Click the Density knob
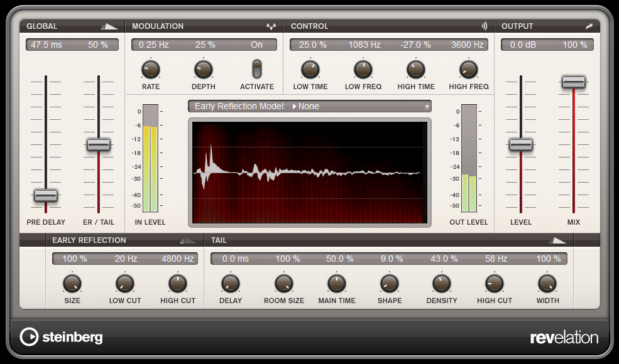This screenshot has height=364, width=619. point(442,284)
